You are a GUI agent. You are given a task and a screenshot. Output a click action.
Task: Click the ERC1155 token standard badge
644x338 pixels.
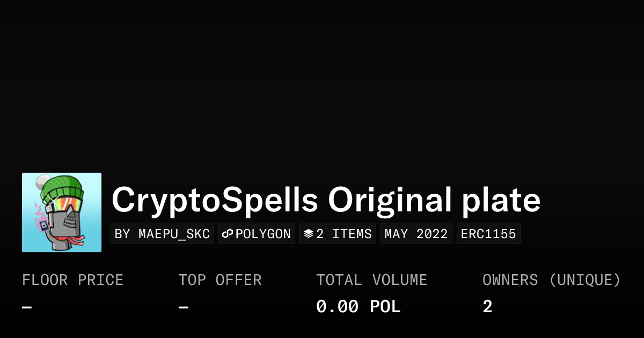488,234
